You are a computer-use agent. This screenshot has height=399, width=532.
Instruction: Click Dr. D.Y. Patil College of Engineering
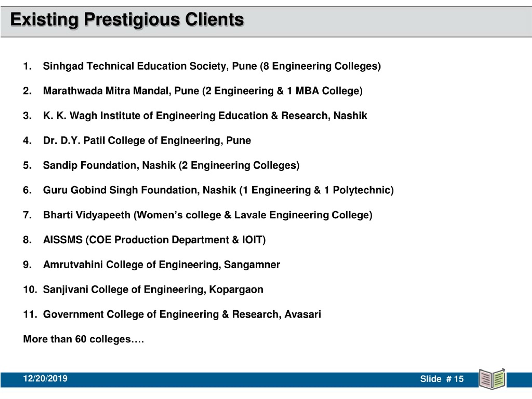pos(147,140)
